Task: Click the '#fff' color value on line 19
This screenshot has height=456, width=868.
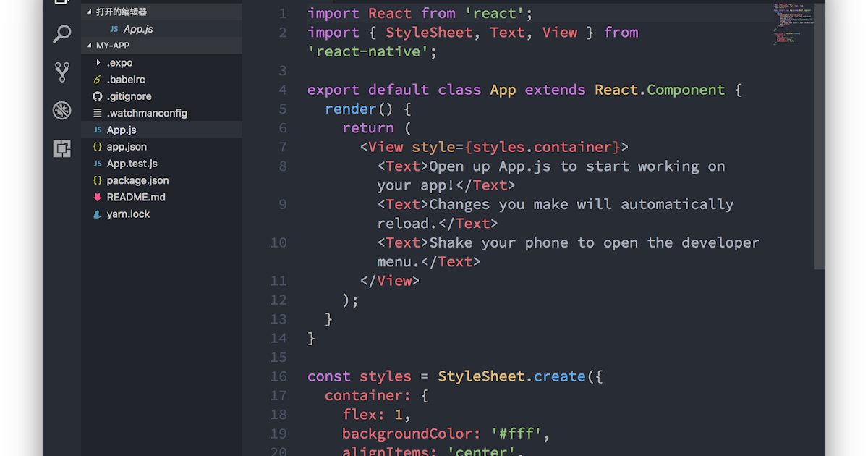Action: pyautogui.click(x=519, y=433)
